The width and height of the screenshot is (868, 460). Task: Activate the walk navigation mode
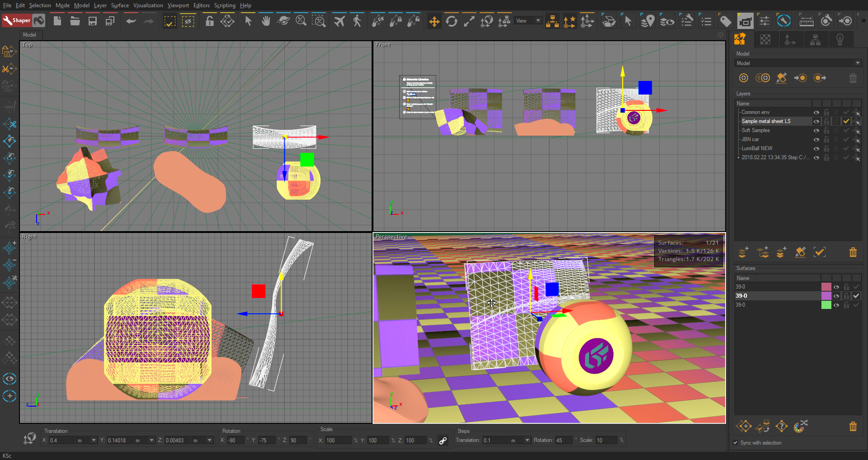point(357,21)
